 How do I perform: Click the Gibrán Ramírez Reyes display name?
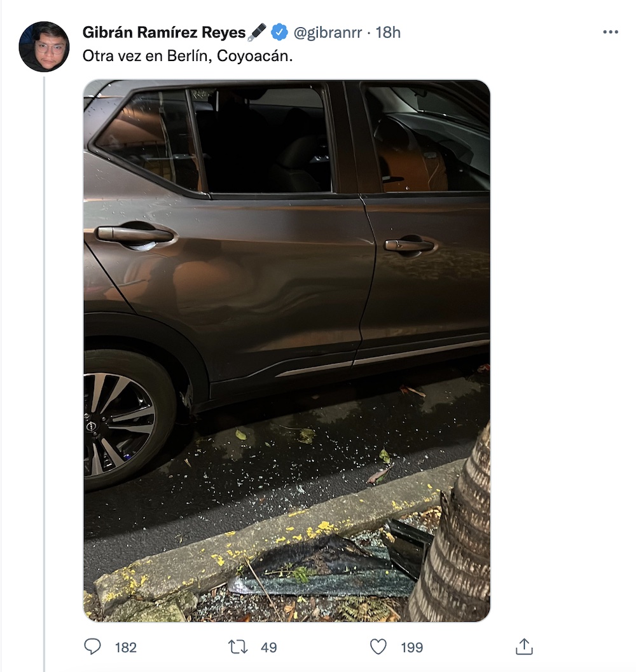164,32
